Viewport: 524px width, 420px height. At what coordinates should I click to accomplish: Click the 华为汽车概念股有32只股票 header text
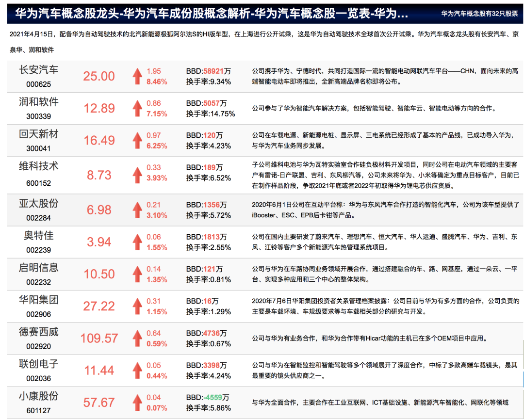(479, 14)
